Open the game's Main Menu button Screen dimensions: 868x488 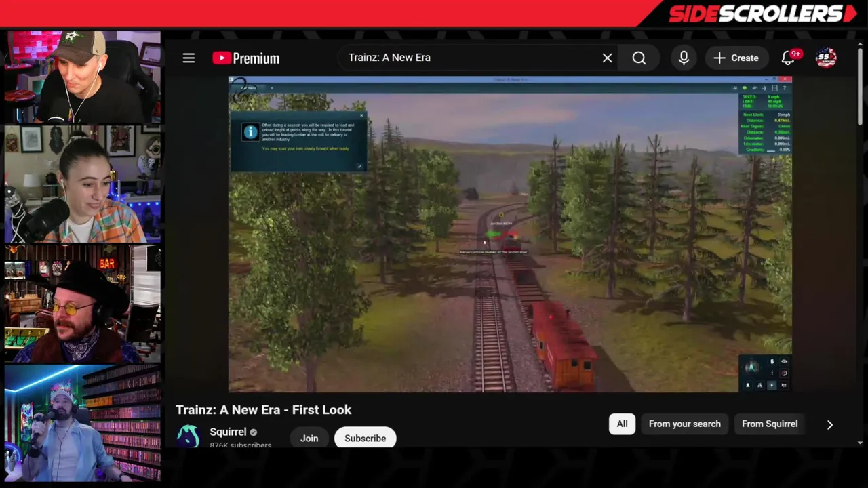248,88
